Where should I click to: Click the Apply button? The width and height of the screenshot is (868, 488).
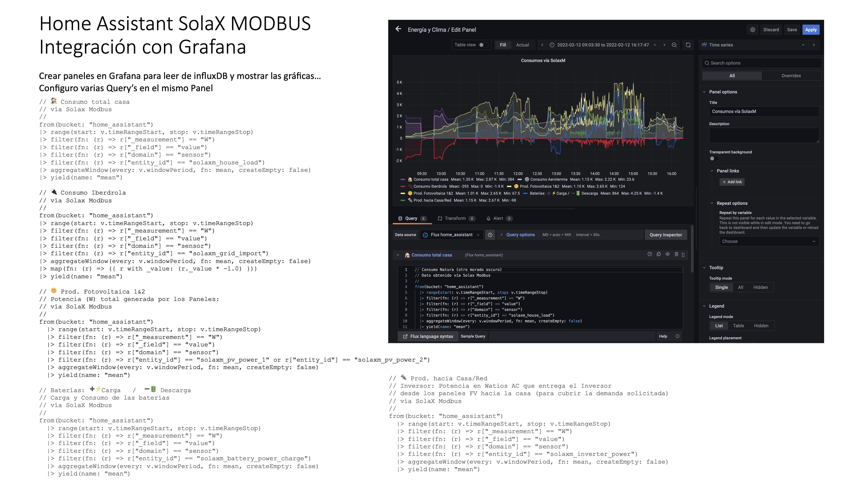(x=811, y=30)
